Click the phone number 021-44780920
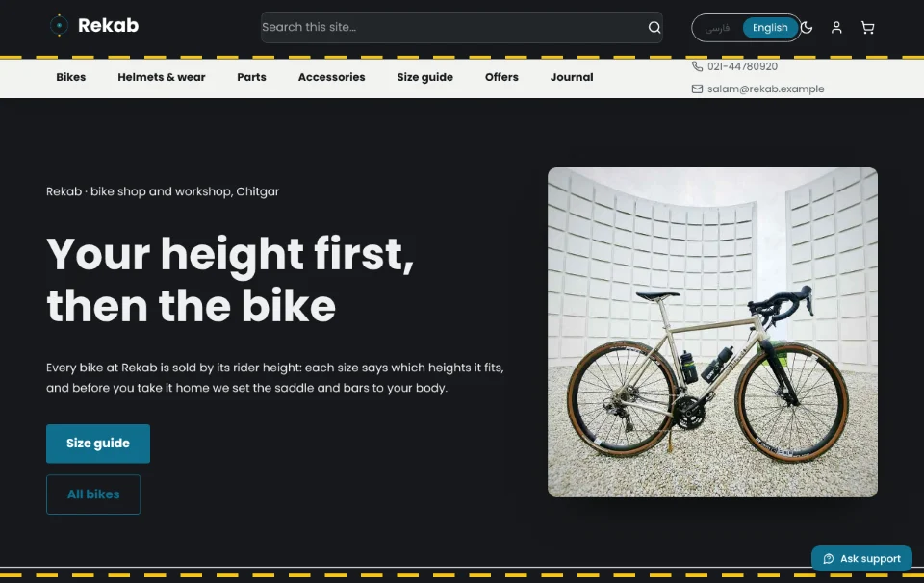The image size is (924, 583). coord(742,66)
